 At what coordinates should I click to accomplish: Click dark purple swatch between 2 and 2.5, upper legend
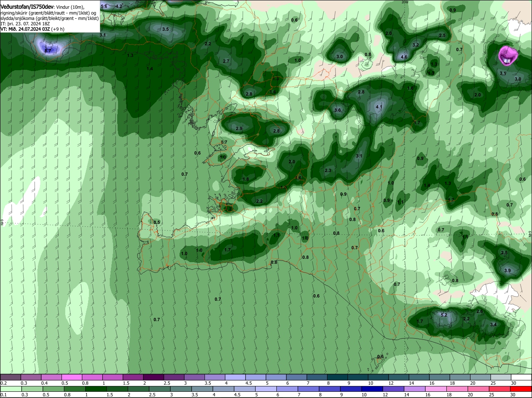click(x=153, y=377)
